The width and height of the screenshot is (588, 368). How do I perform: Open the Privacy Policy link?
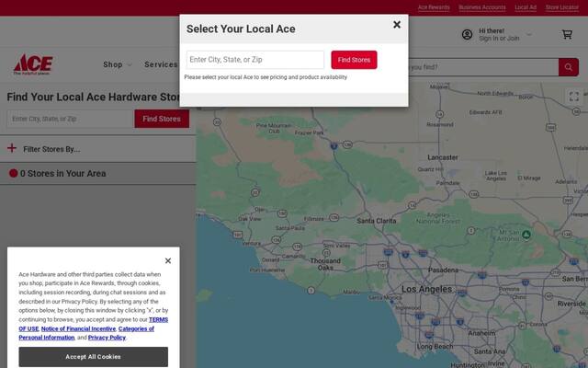coord(107,338)
